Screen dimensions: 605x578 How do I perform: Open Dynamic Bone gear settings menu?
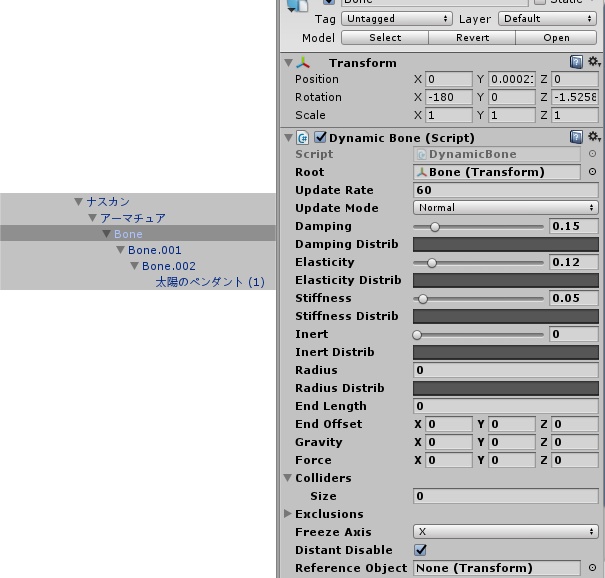point(593,137)
